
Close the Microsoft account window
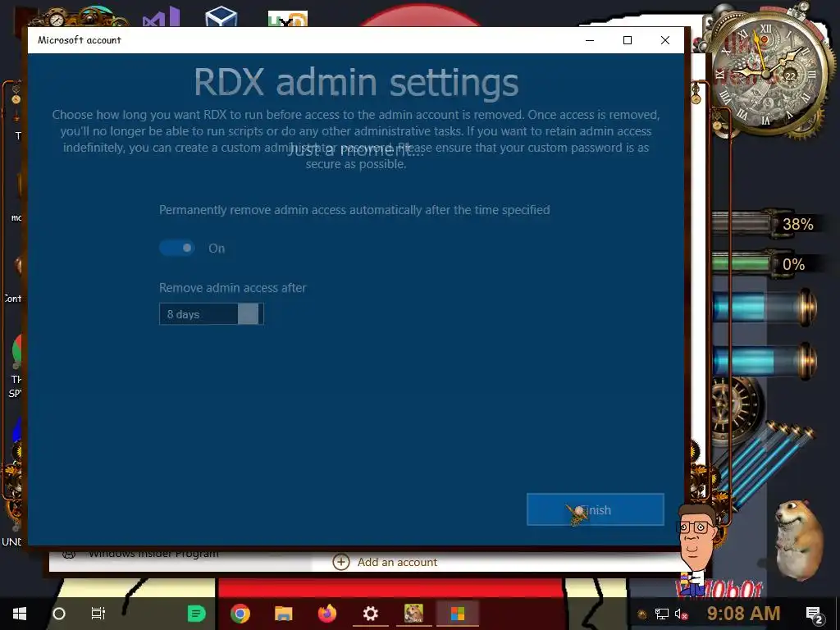point(664,40)
